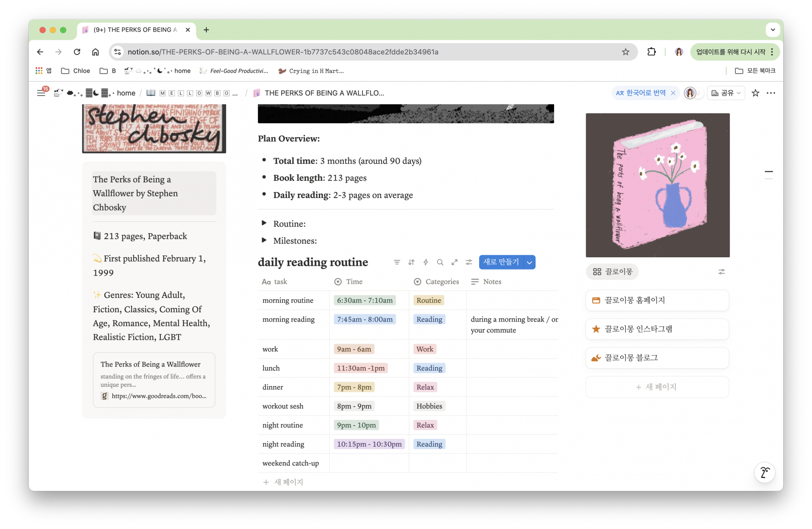Open a new browser tab

pos(206,30)
